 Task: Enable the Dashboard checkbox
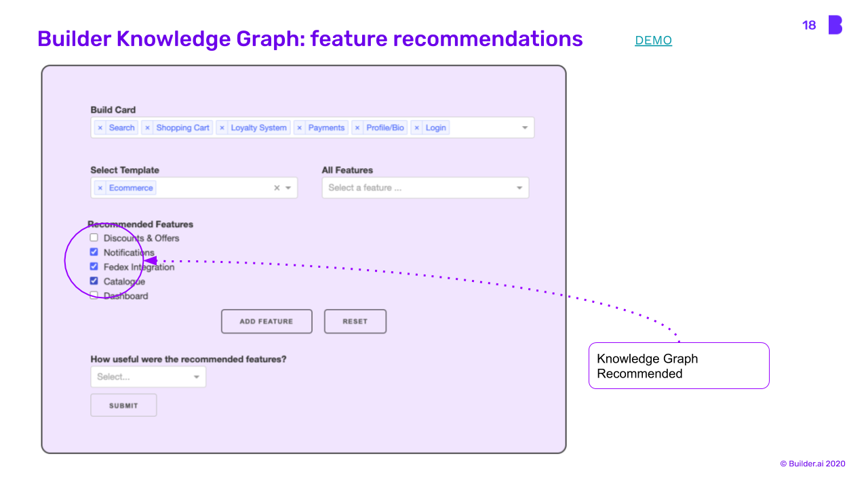click(x=94, y=296)
